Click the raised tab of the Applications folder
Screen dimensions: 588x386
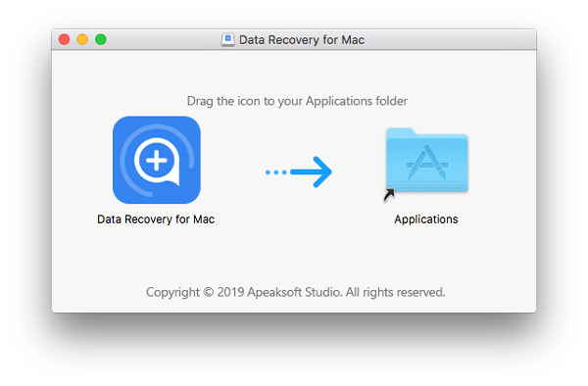(x=400, y=132)
